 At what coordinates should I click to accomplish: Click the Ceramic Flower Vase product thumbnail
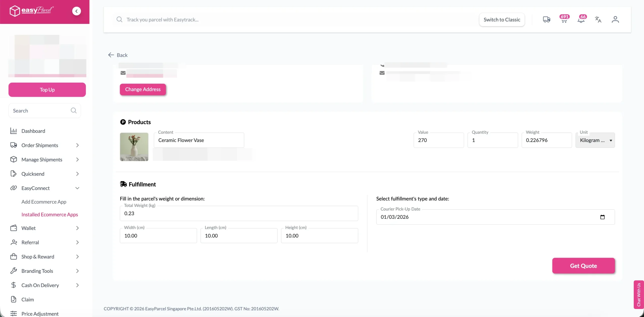click(134, 147)
